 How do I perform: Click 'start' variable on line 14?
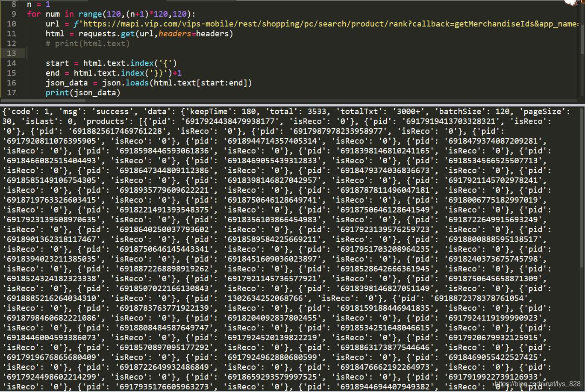57,63
